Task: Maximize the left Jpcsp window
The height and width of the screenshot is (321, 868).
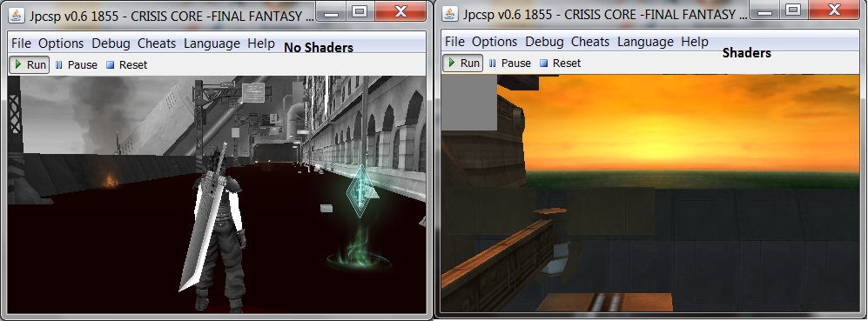Action: tap(360, 10)
